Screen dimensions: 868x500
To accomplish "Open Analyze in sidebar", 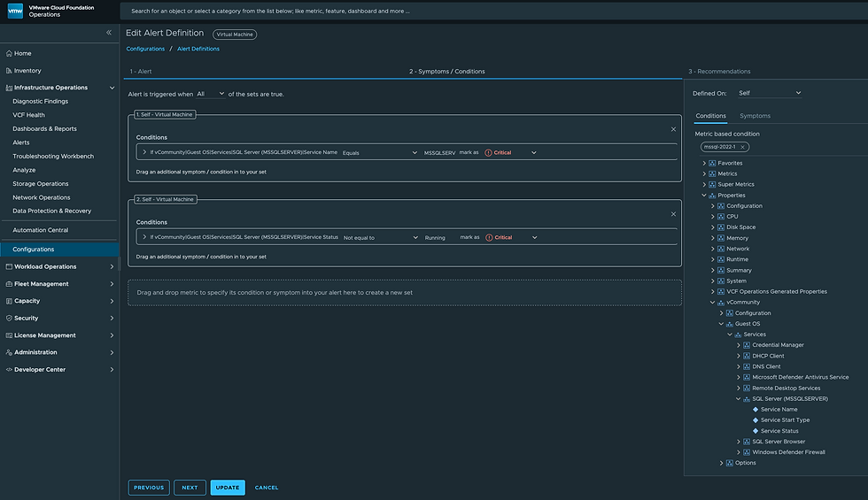I will point(24,170).
